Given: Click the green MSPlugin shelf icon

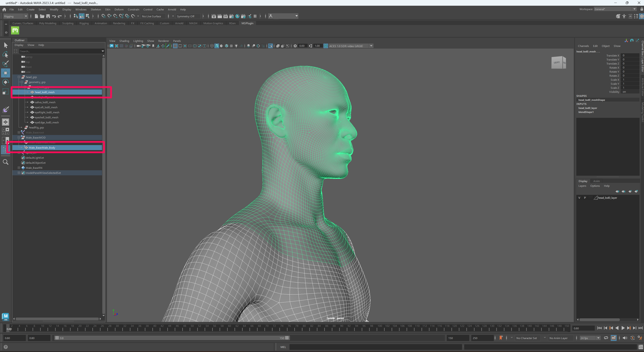Looking at the screenshot, I should [x=15, y=31].
